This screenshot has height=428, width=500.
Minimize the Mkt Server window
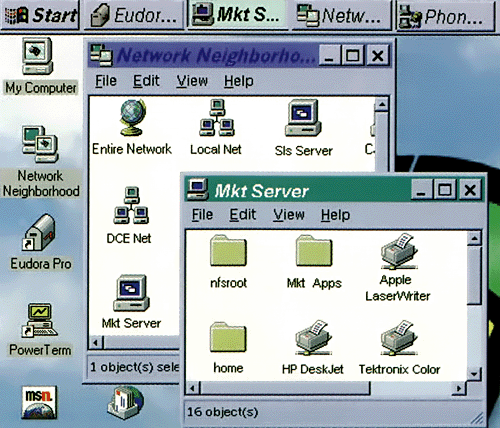click(x=422, y=190)
